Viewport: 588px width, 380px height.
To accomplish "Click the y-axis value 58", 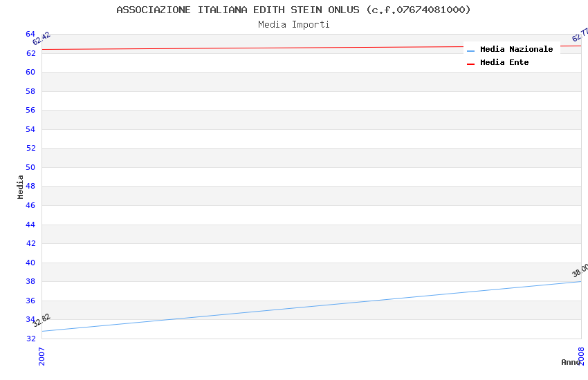I will pos(30,91).
